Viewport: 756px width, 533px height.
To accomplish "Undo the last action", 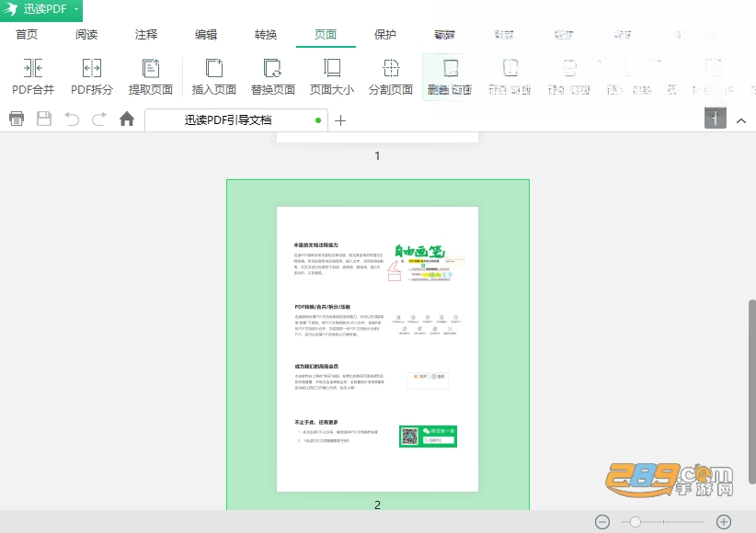I will (72, 119).
